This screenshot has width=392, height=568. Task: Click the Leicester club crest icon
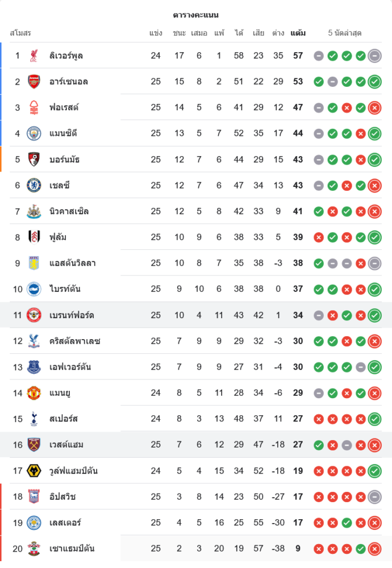tap(34, 523)
